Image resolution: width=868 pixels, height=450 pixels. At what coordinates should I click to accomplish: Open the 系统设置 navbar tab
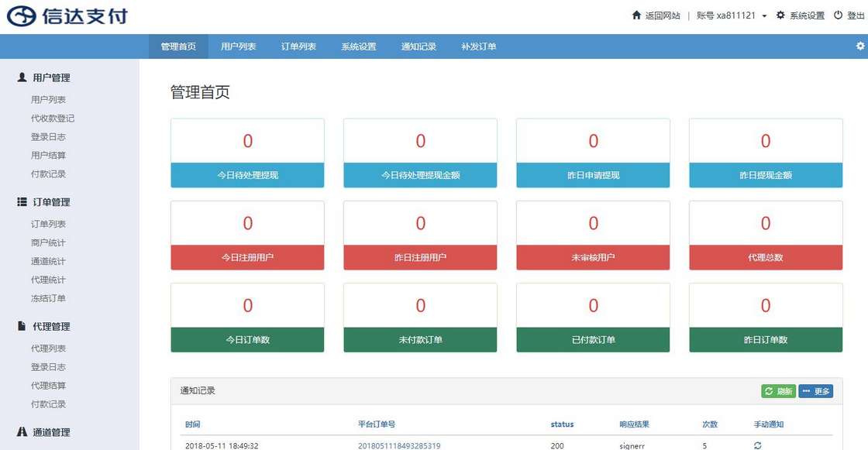[x=359, y=46]
